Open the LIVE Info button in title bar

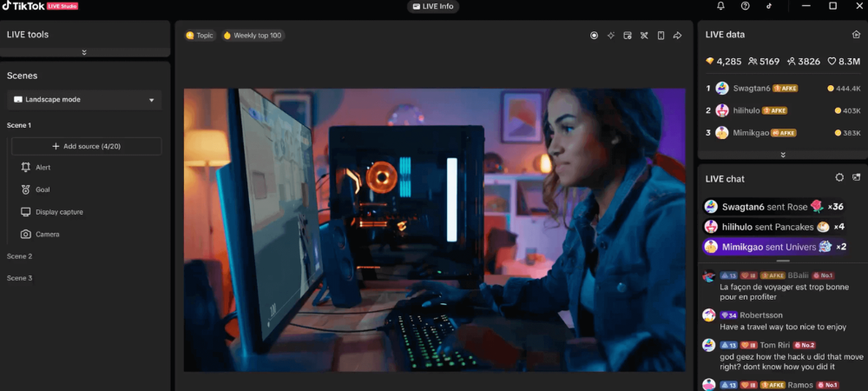point(433,7)
